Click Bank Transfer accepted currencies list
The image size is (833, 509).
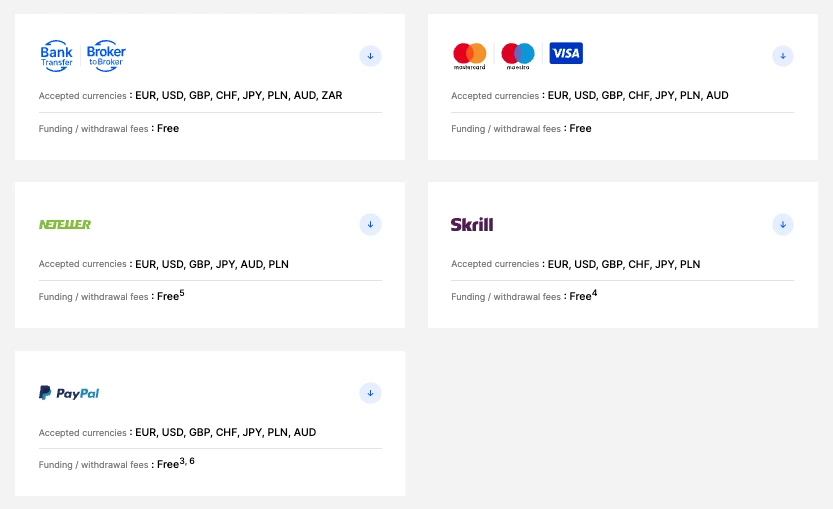pyautogui.click(x=239, y=96)
